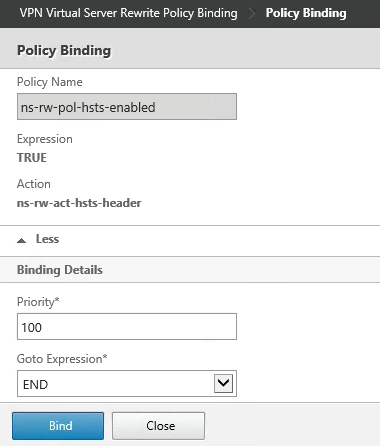Image resolution: width=380 pixels, height=446 pixels.
Task: Focus the Priority field showing 100
Action: [127, 326]
